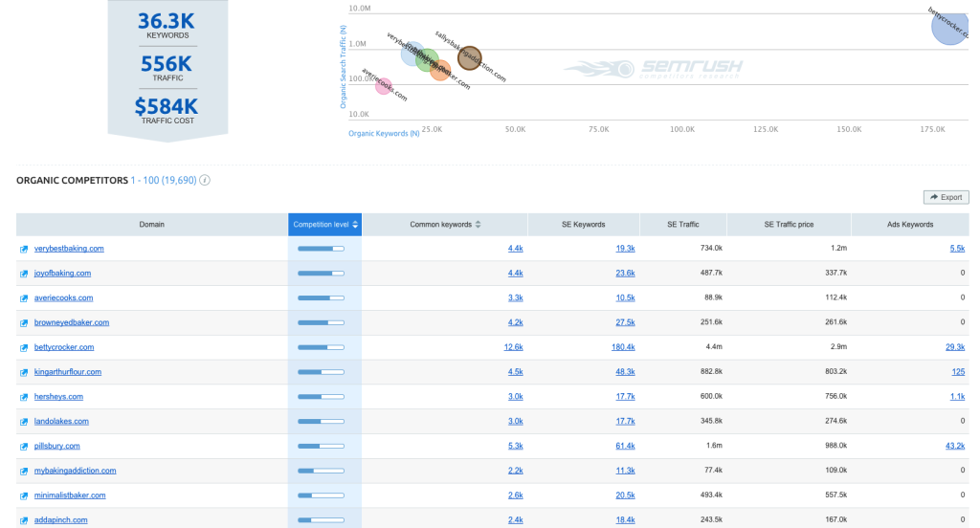Click the info icon beside Organic Competitors
This screenshot has height=528, width=980.
coord(205,180)
